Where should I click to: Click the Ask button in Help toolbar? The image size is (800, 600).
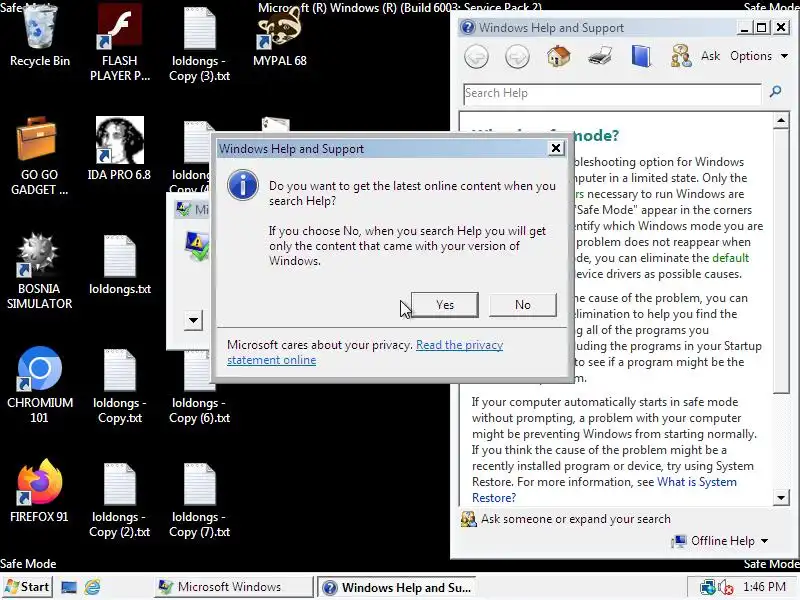pos(696,56)
